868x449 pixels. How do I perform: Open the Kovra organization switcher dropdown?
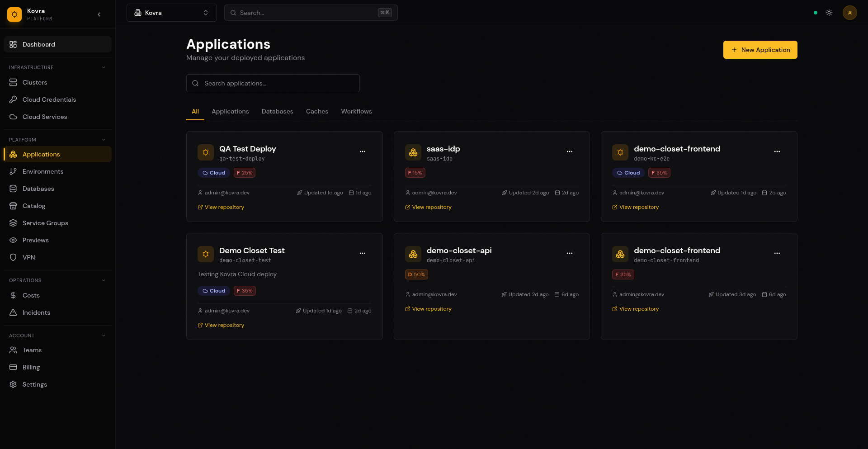click(x=172, y=13)
